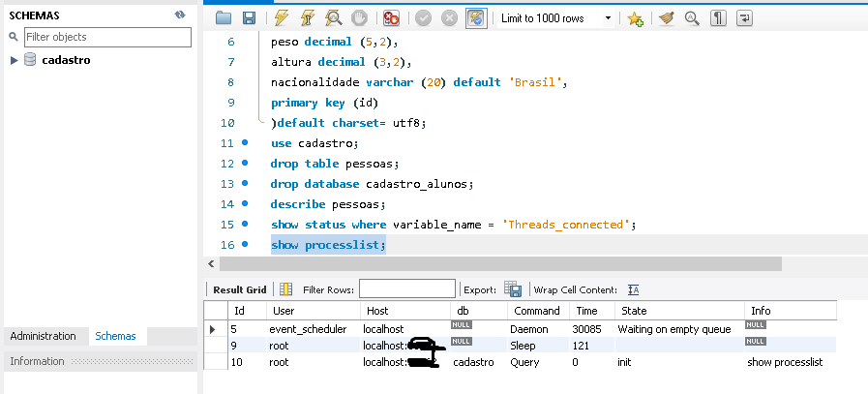Open SQL script file folder icon

tap(224, 18)
